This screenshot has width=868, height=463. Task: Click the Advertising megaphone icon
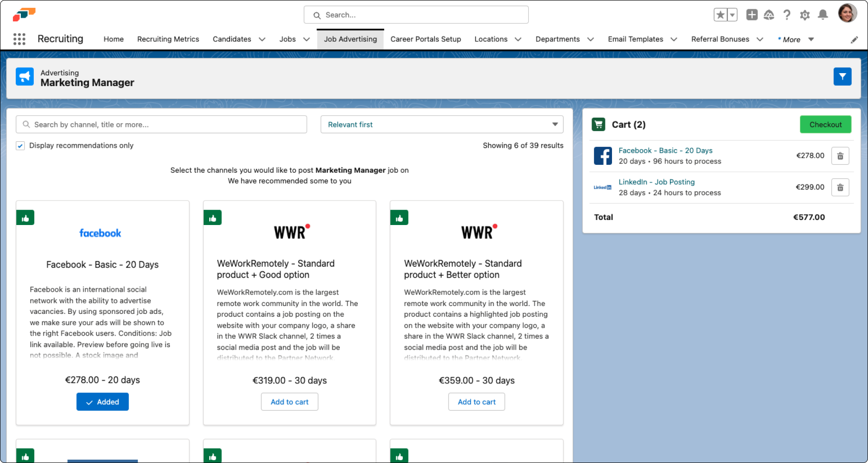coord(25,76)
